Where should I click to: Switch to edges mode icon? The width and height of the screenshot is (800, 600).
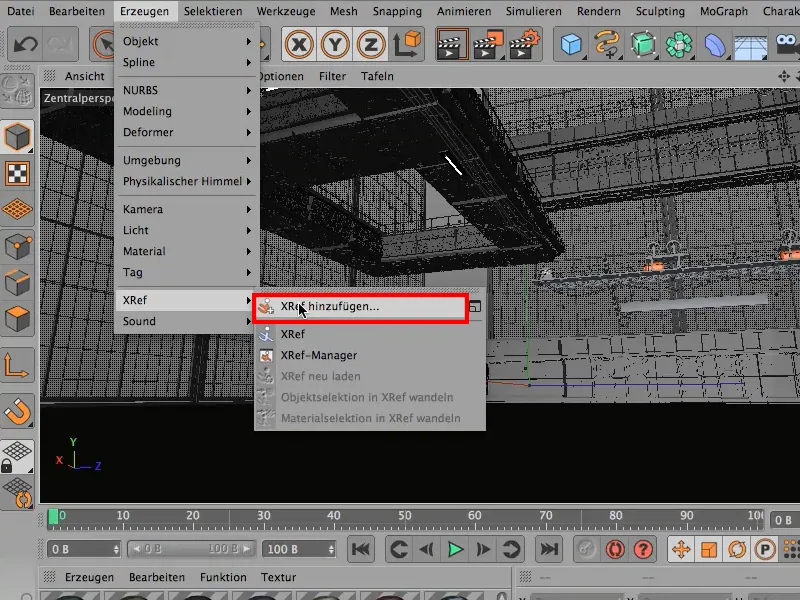(17, 283)
